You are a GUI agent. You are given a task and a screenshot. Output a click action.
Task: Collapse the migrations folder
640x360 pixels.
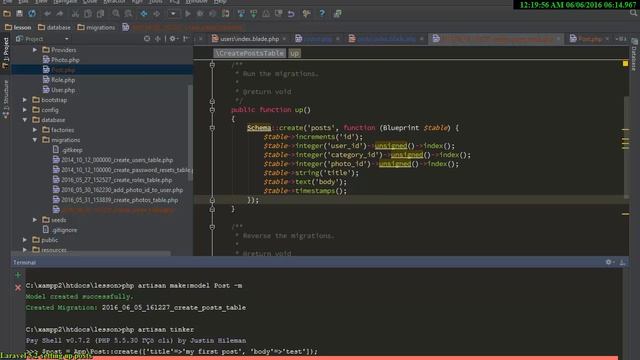click(35, 140)
